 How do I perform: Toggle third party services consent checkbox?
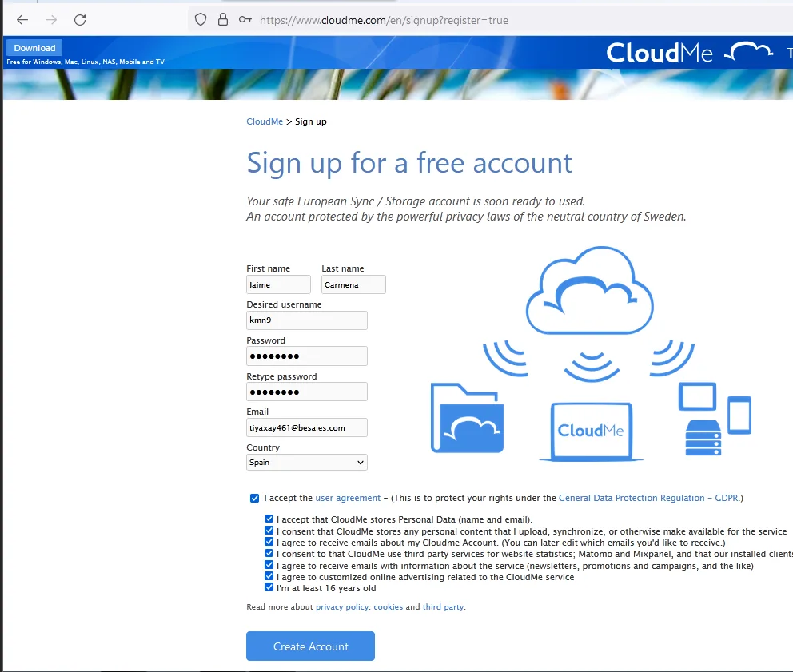click(269, 553)
